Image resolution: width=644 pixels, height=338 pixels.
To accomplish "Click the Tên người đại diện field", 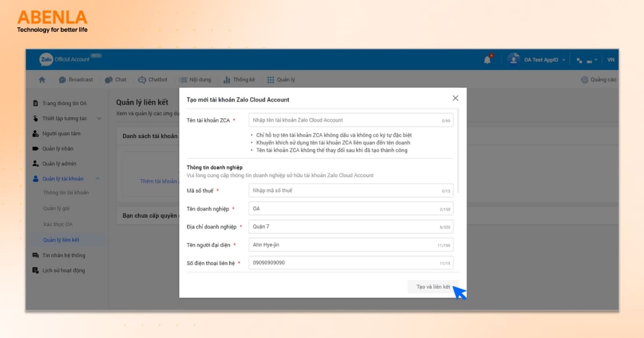I will tap(351, 245).
